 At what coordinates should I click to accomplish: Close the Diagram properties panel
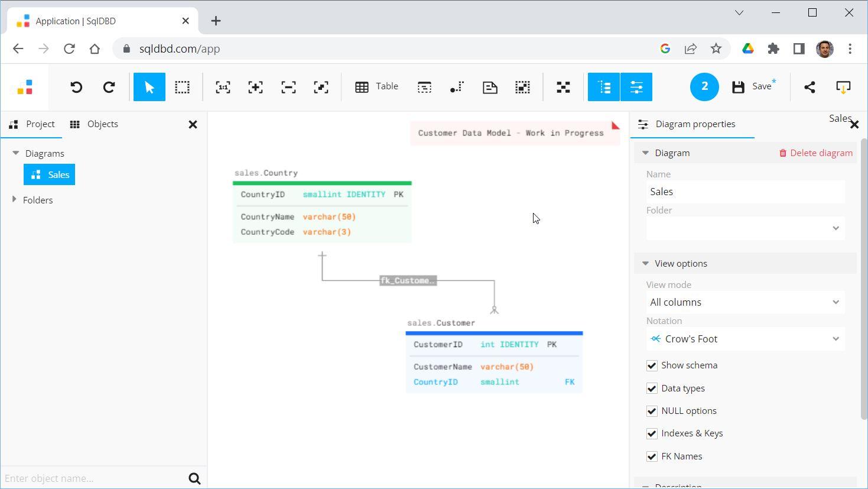click(854, 125)
